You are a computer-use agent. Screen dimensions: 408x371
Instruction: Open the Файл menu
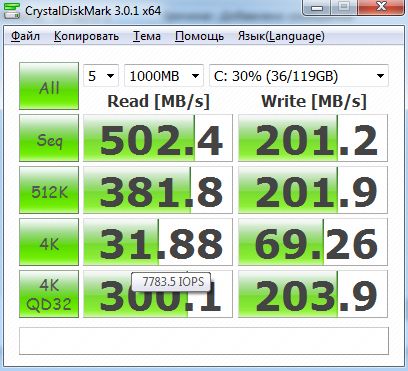click(x=25, y=36)
